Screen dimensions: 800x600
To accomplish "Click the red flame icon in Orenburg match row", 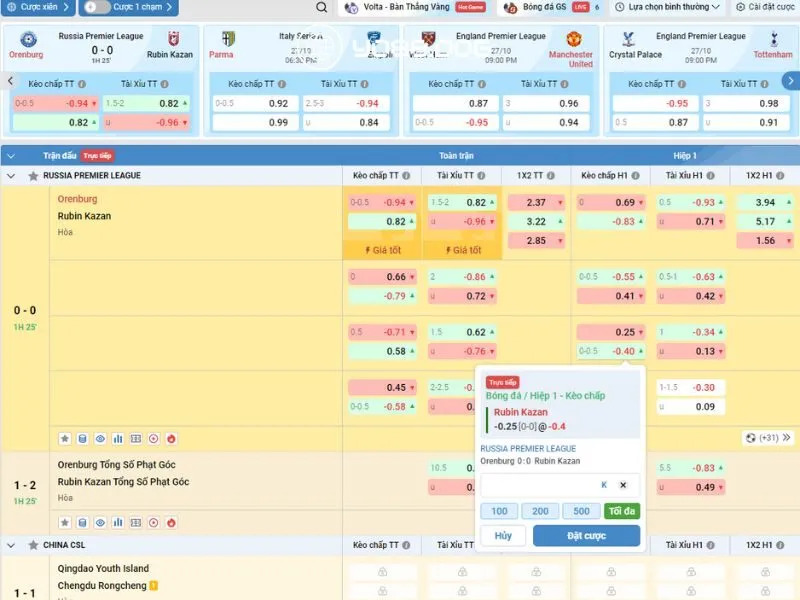I will click(171, 438).
